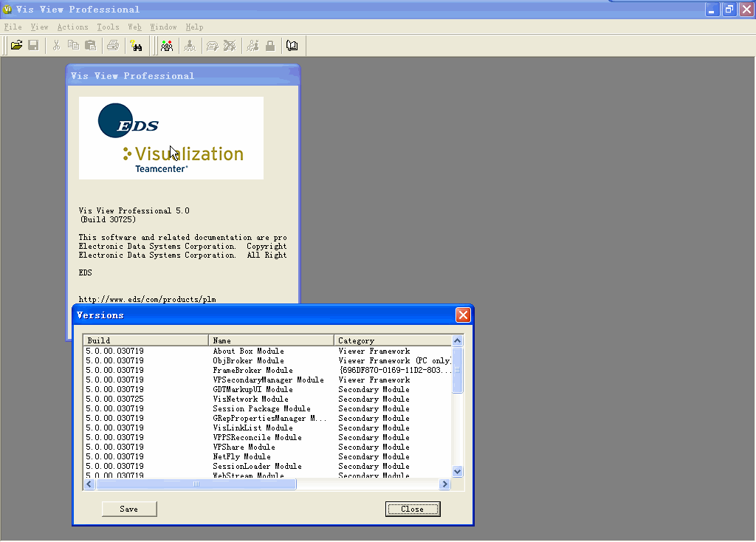
Task: Click the Name column header
Action: click(x=271, y=340)
